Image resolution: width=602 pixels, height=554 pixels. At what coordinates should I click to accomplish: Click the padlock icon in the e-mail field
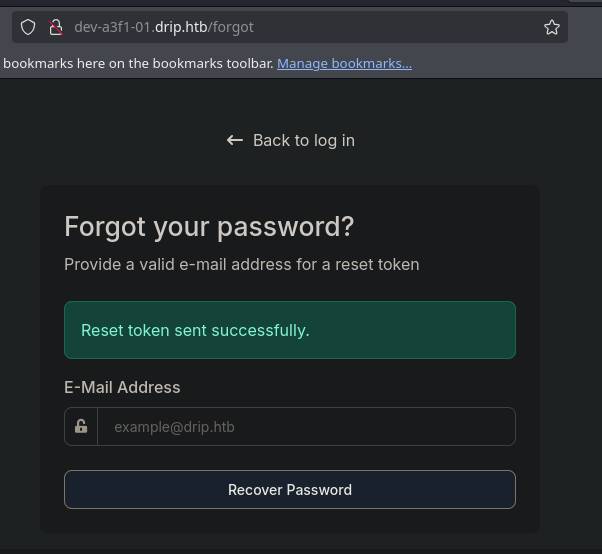[x=81, y=426]
